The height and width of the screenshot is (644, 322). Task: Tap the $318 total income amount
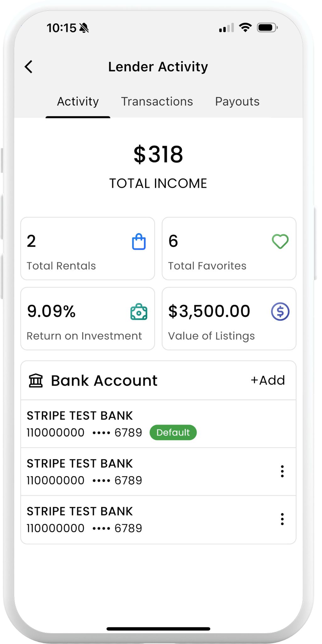(158, 154)
